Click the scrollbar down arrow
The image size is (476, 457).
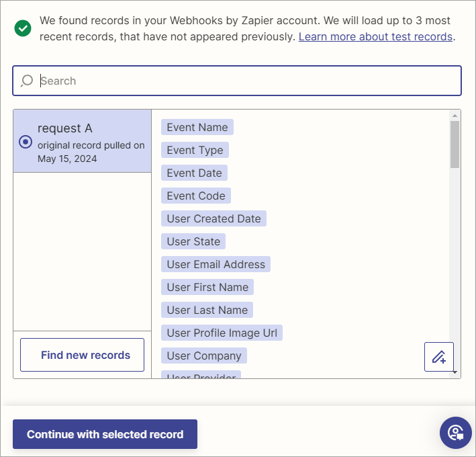tap(455, 372)
